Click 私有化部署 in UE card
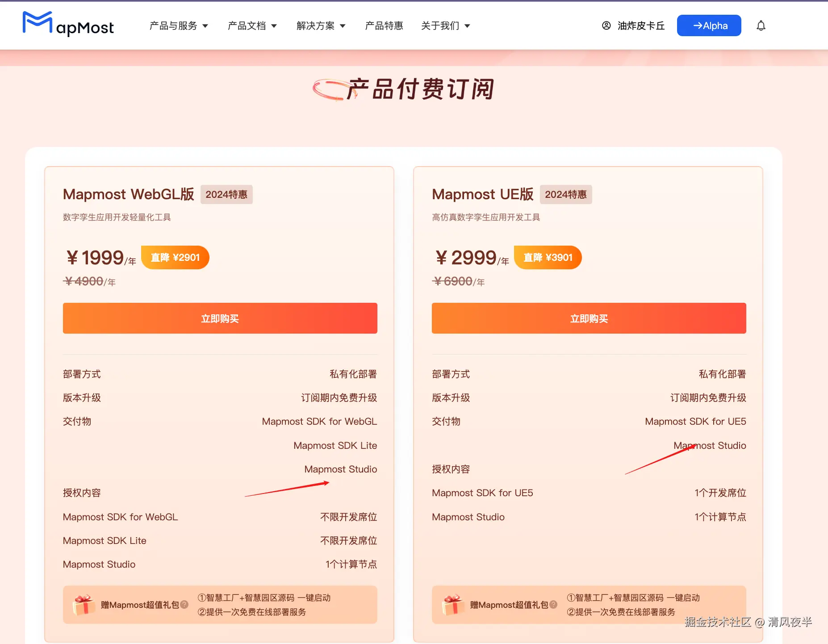Image resolution: width=828 pixels, height=644 pixels. click(x=723, y=374)
